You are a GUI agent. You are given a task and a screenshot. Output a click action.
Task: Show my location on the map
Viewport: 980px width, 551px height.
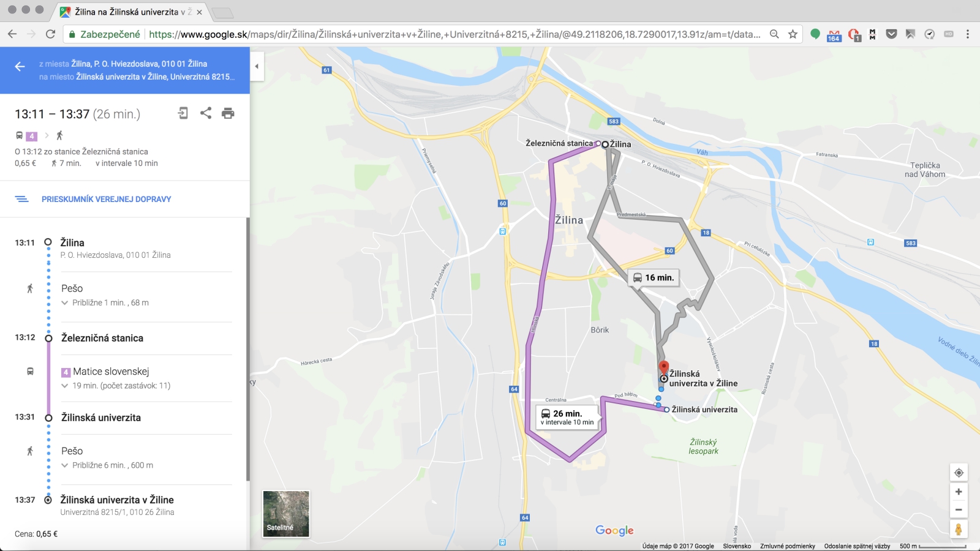point(959,473)
